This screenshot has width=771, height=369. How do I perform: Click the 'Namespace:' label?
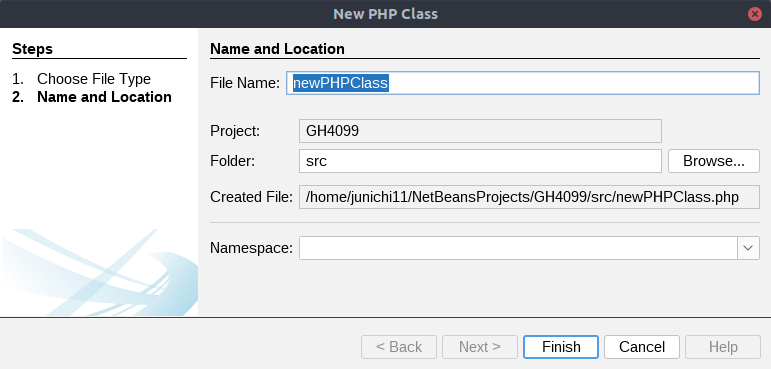[x=251, y=248]
